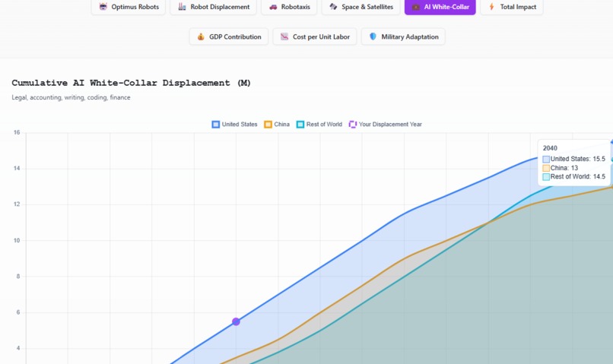Select the Robotaxis tab
The height and width of the screenshot is (364, 613).
coord(289,7)
